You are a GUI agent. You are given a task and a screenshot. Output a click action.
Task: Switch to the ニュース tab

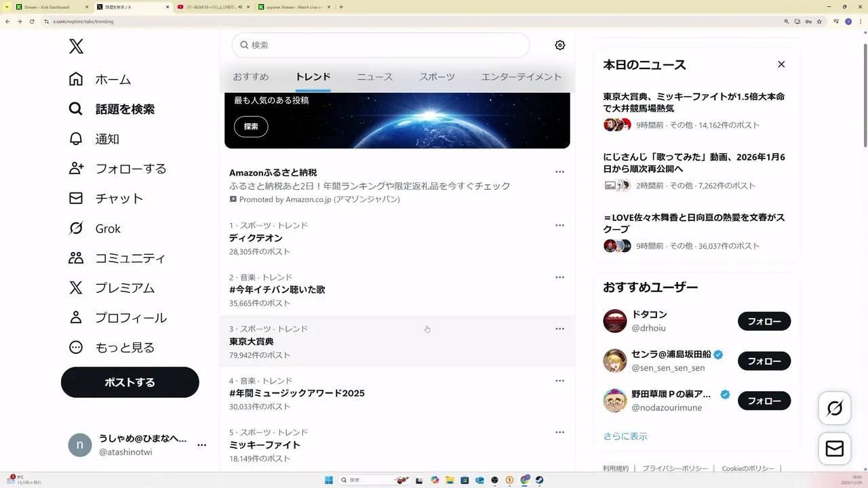[x=375, y=77]
